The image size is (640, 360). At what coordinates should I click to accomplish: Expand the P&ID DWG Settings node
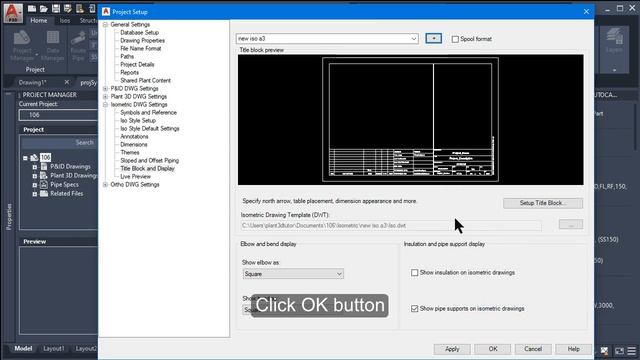click(105, 89)
